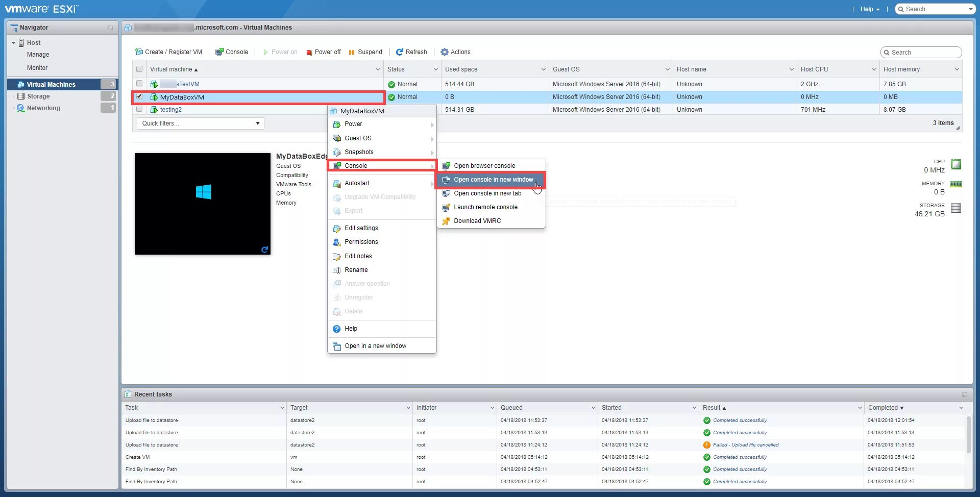Click the Permissions user icon
The width and height of the screenshot is (980, 497).
pyautogui.click(x=337, y=242)
